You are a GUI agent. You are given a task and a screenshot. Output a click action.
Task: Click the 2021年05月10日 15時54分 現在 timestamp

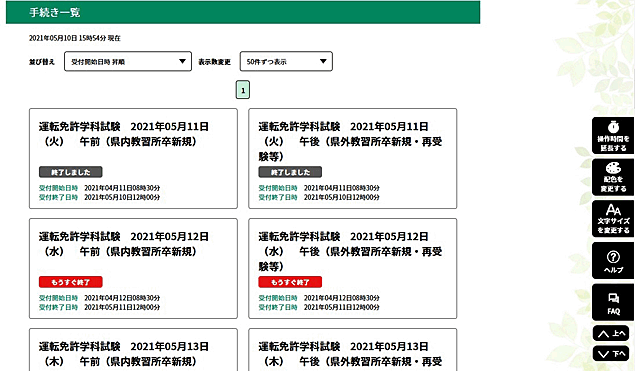click(x=75, y=38)
